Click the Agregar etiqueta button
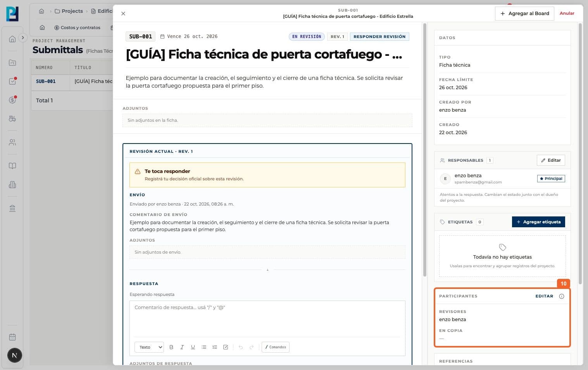This screenshot has width=588, height=370. pos(538,222)
